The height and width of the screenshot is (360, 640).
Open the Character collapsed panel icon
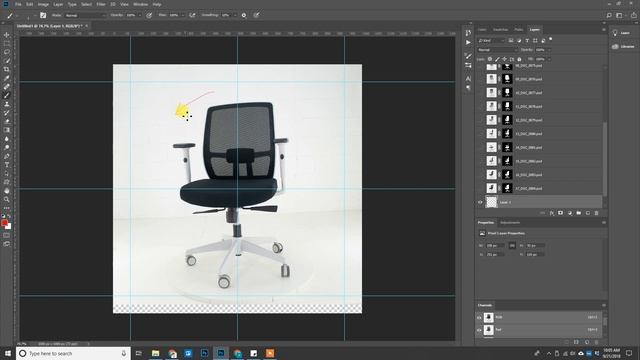point(468,78)
